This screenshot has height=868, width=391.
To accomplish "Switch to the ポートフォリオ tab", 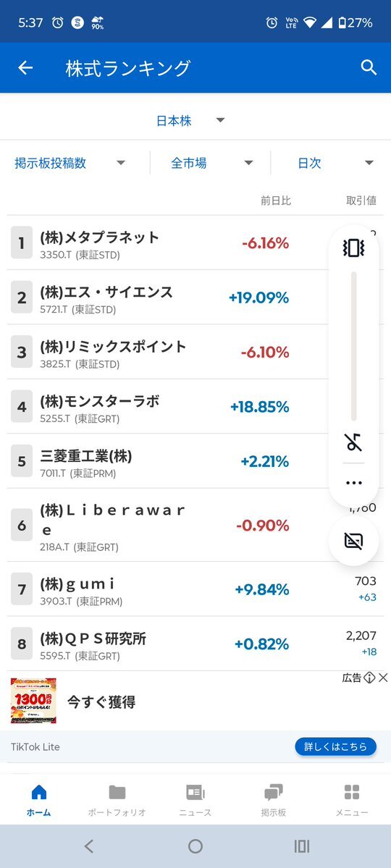I will (x=117, y=800).
